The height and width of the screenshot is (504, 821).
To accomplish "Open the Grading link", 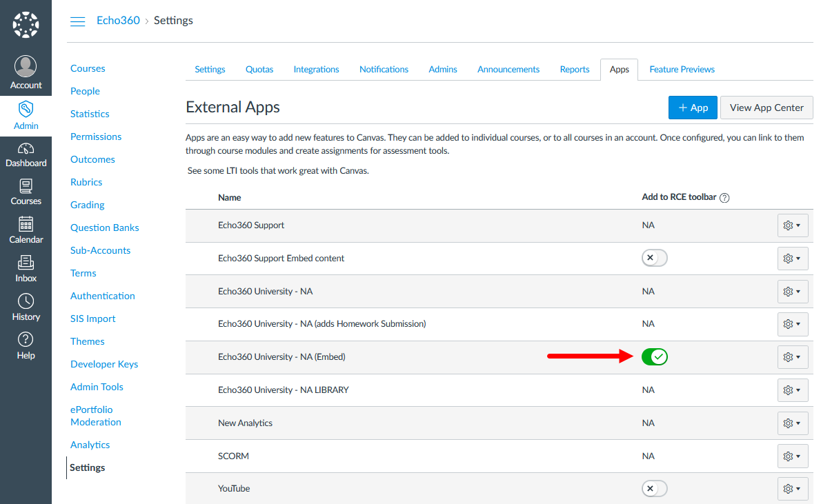I will click(x=88, y=205).
